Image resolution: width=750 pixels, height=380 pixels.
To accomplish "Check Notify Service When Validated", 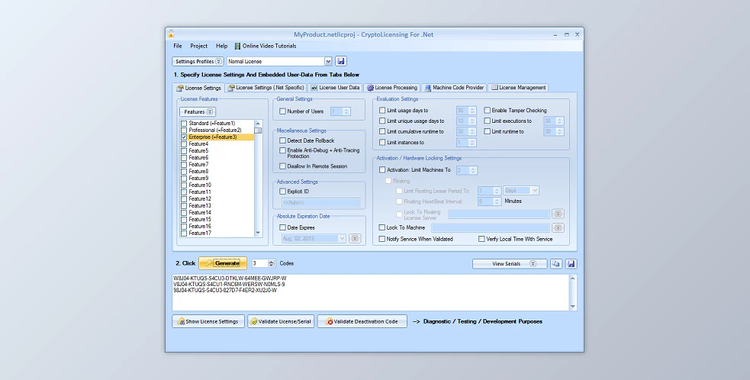I will 382,239.
